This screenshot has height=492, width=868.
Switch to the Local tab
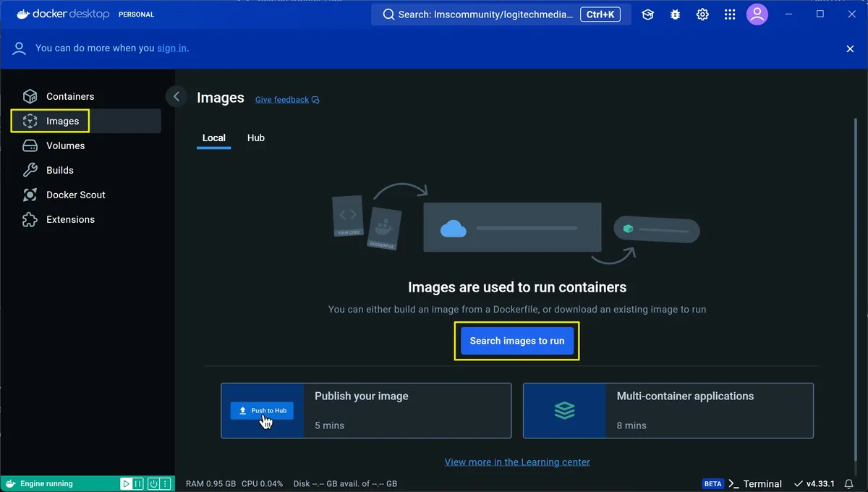point(213,137)
